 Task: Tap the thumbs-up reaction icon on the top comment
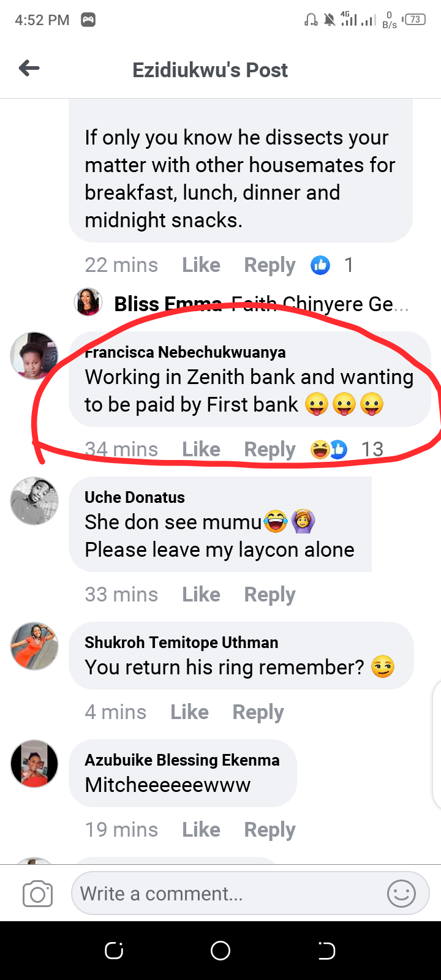pos(320,265)
